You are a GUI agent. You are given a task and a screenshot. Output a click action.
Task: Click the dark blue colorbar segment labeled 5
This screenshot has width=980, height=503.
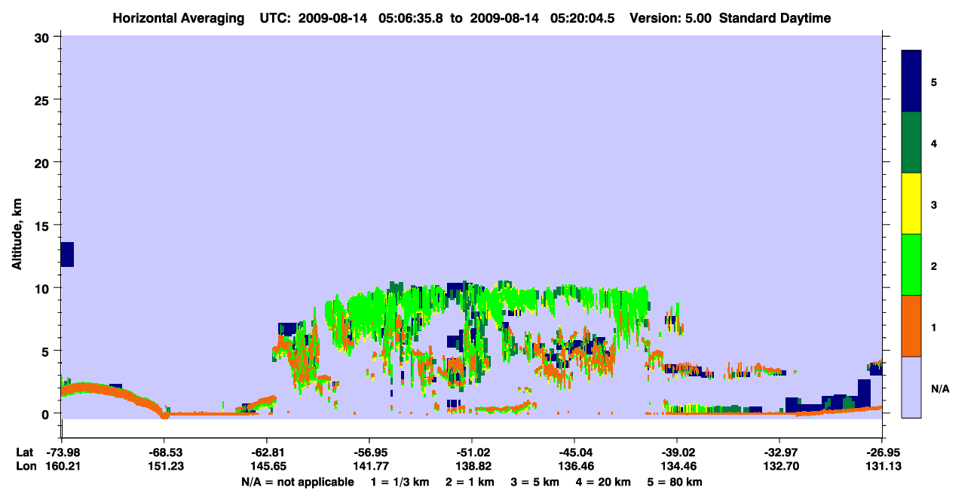tap(911, 81)
